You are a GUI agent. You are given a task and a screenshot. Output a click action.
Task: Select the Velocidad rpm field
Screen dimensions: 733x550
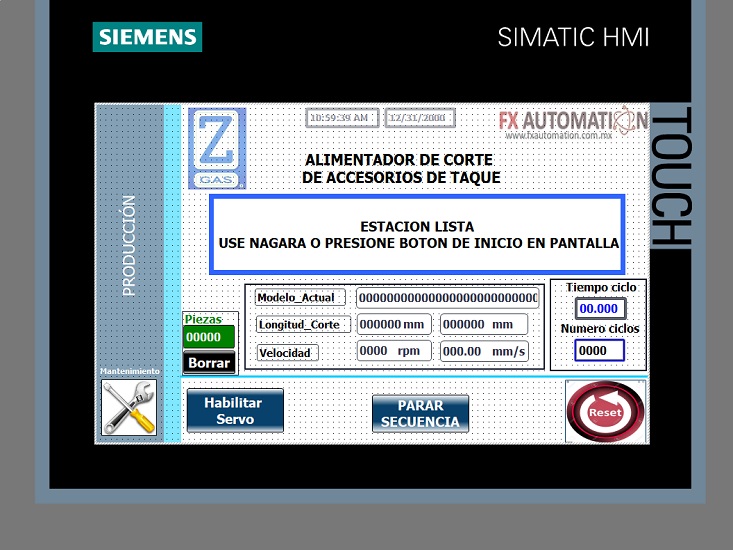pyautogui.click(x=394, y=351)
